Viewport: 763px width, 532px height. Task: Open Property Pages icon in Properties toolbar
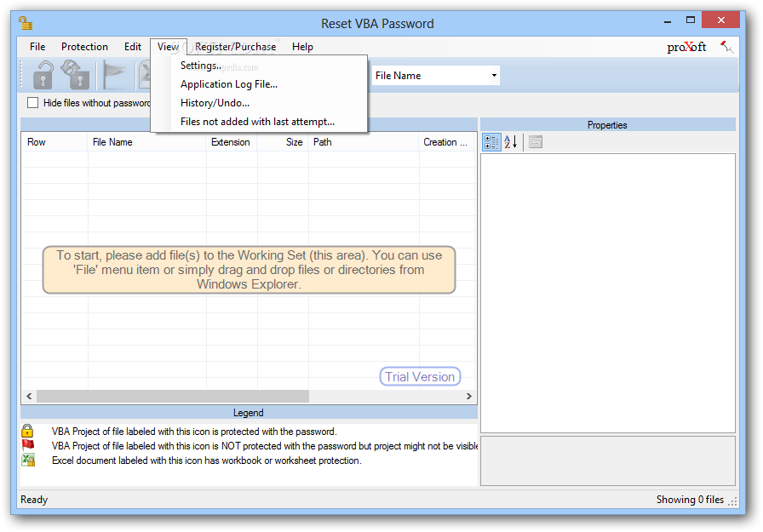(x=536, y=142)
